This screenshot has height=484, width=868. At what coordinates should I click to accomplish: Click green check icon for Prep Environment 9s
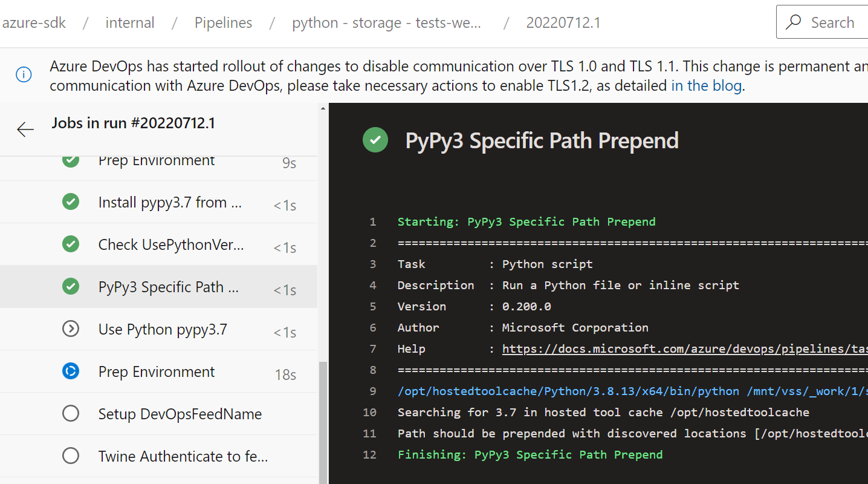pos(71,161)
